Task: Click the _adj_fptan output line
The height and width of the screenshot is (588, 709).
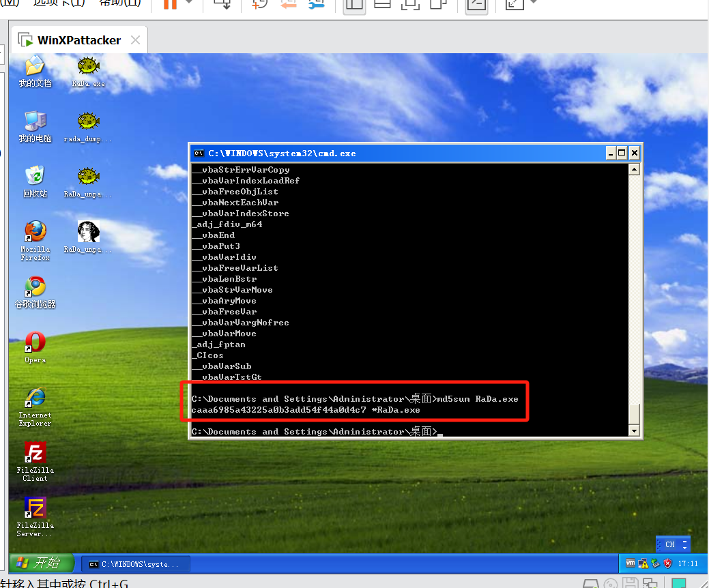Action: click(219, 344)
